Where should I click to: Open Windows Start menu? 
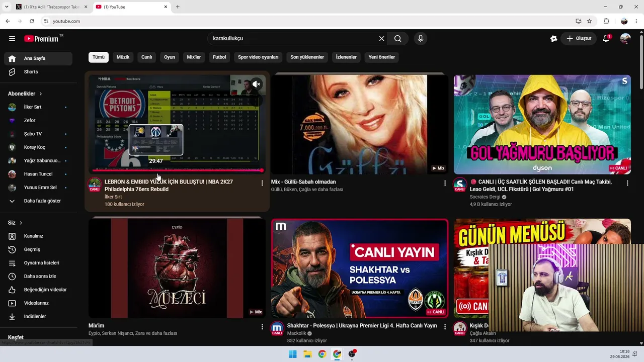point(292,354)
